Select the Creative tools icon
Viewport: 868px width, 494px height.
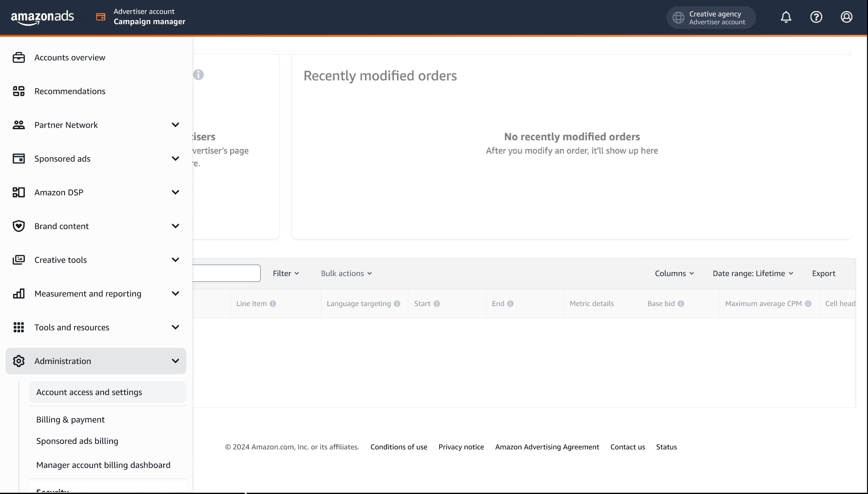pos(19,260)
